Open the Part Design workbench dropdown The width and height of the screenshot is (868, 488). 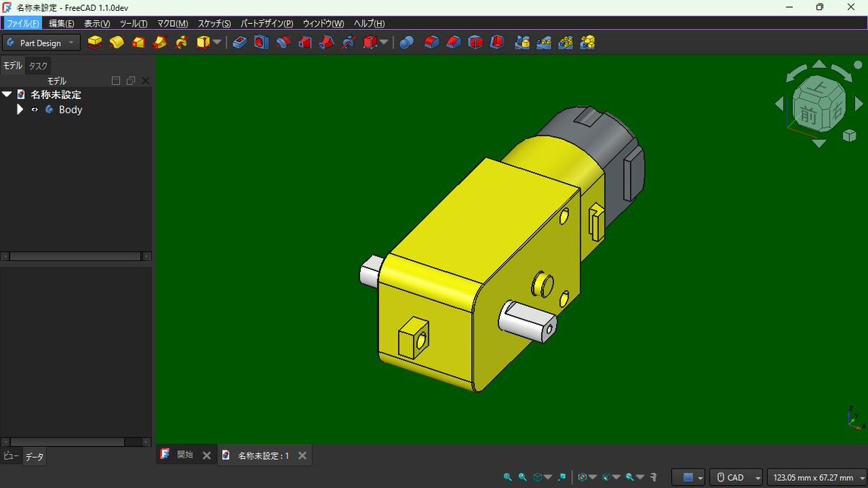coord(41,43)
